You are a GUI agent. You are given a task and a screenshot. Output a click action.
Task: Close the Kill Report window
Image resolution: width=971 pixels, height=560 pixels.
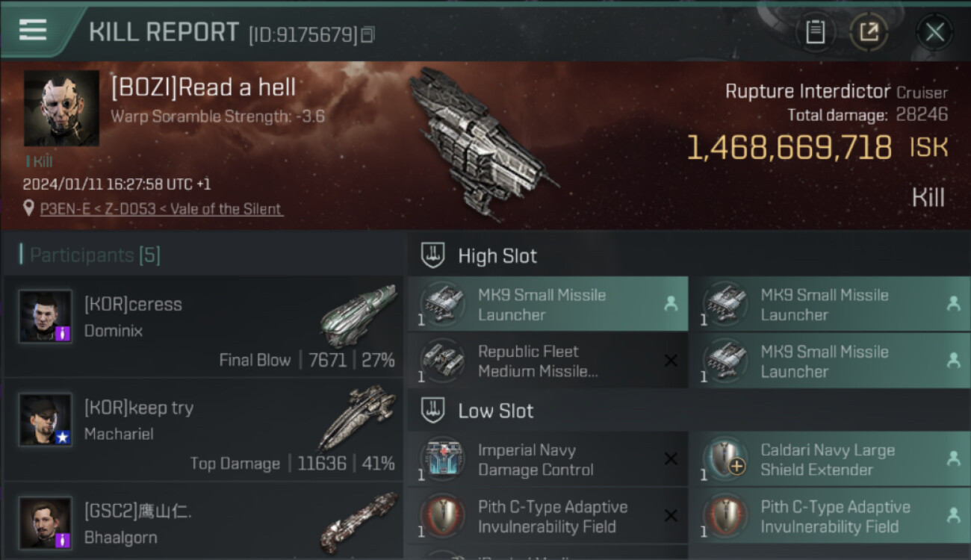pyautogui.click(x=934, y=32)
